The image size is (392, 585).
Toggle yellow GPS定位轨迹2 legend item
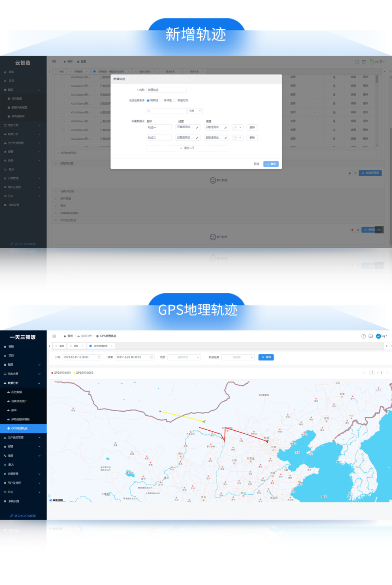point(83,373)
